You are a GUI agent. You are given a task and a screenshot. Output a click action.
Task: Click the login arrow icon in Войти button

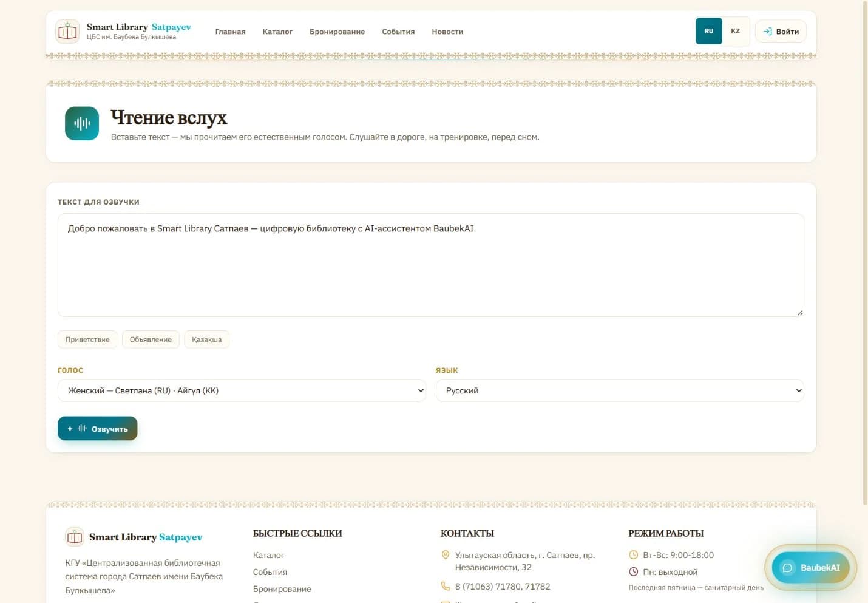click(x=768, y=32)
